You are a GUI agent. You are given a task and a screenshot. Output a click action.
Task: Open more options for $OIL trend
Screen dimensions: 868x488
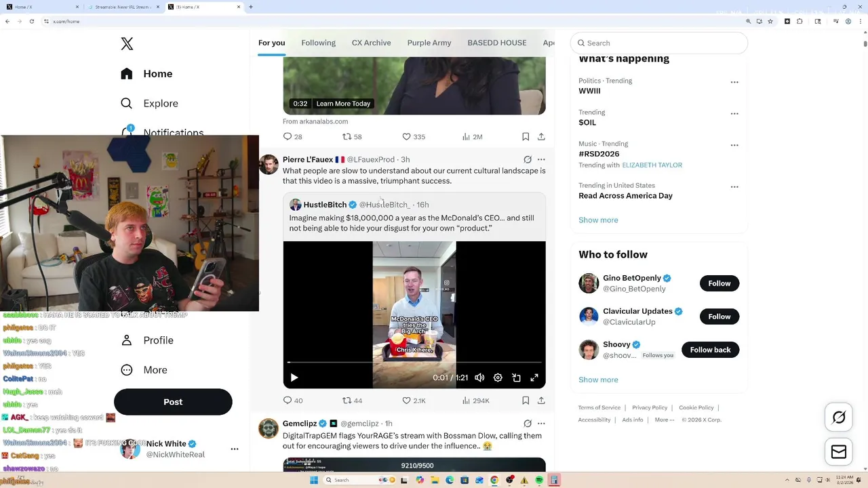(x=734, y=114)
